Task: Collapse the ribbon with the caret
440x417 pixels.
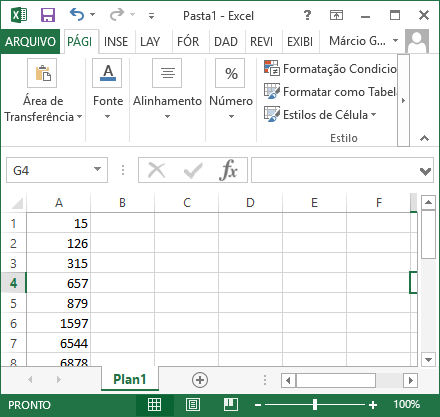Action: click(x=424, y=138)
